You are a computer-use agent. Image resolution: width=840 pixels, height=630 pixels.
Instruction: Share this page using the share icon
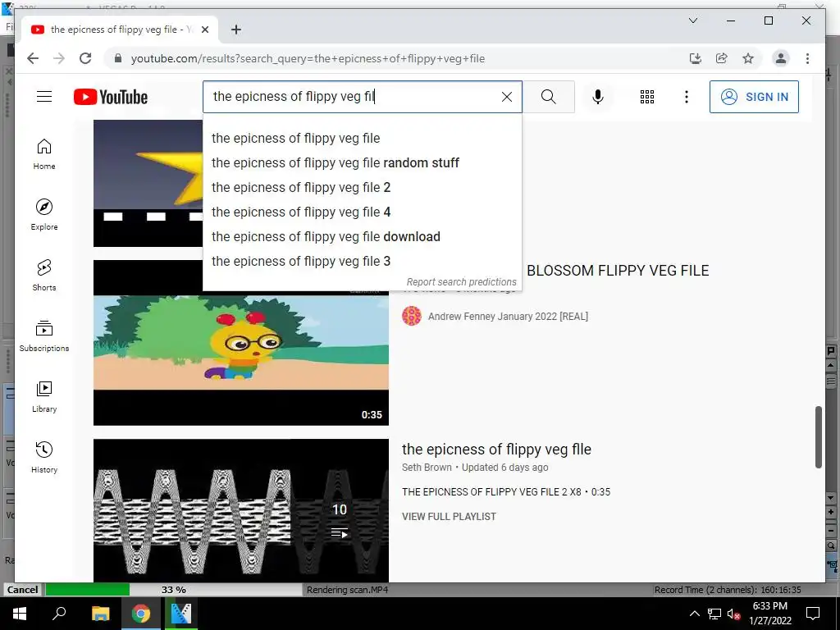pos(722,58)
